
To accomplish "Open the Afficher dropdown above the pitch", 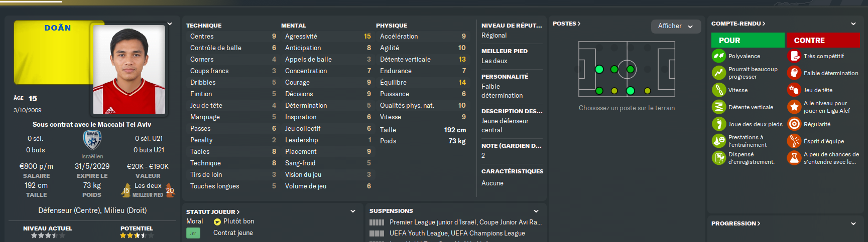I will 675,26.
